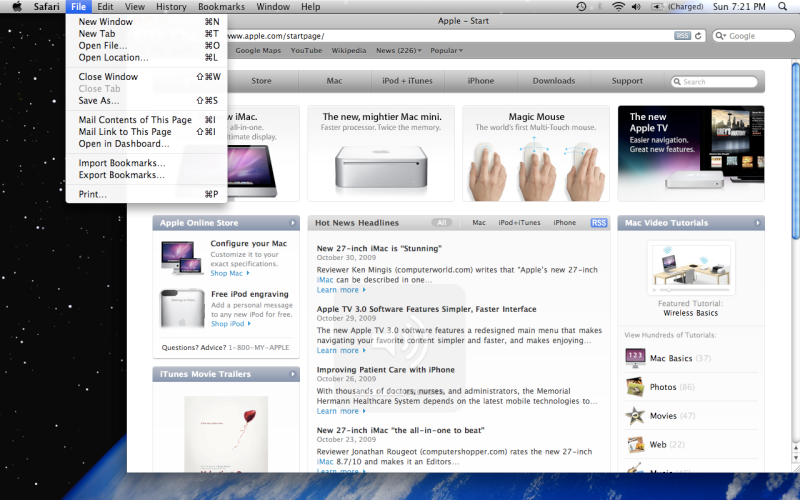Viewport: 800px width, 500px height.
Task: Open Wi-Fi status menu icon
Action: coord(618,7)
